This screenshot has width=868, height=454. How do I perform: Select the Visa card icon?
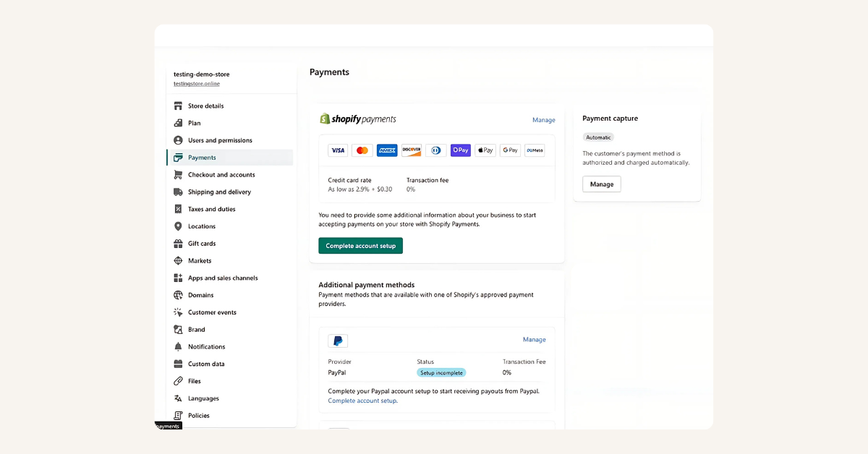[337, 150]
